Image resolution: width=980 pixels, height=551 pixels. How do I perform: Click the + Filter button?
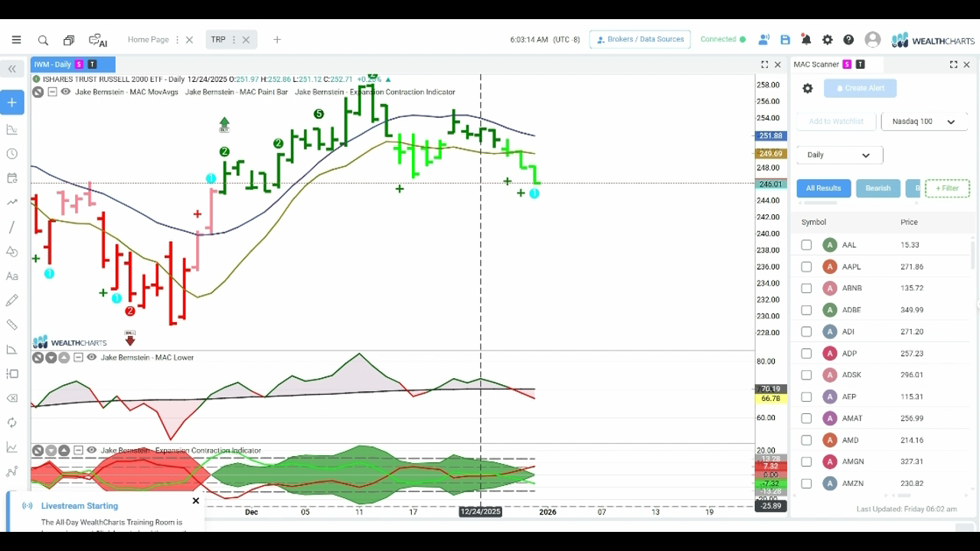(947, 188)
